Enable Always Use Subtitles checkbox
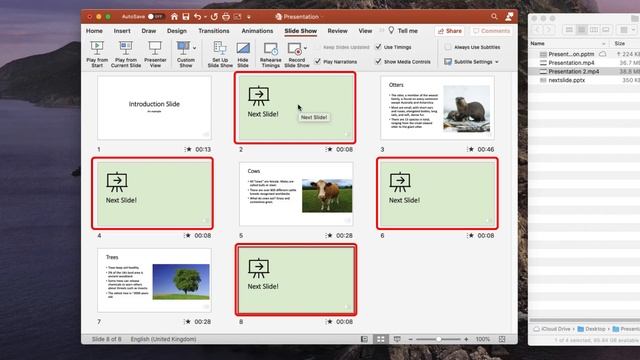The width and height of the screenshot is (640, 360). click(x=448, y=47)
